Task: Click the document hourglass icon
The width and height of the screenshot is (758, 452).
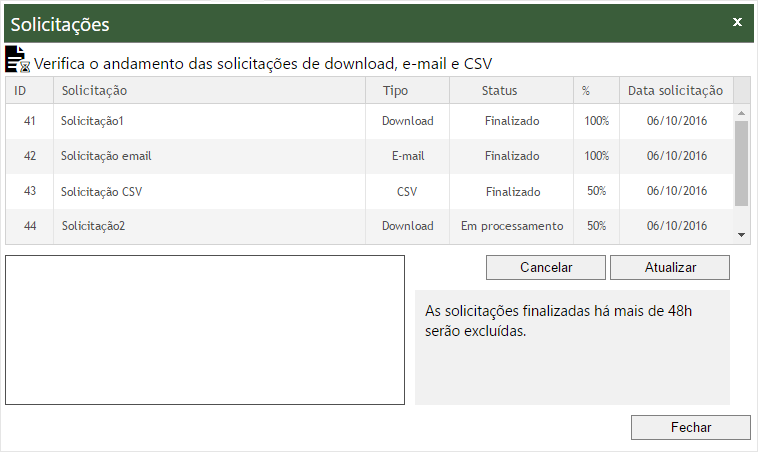Action: 18,60
